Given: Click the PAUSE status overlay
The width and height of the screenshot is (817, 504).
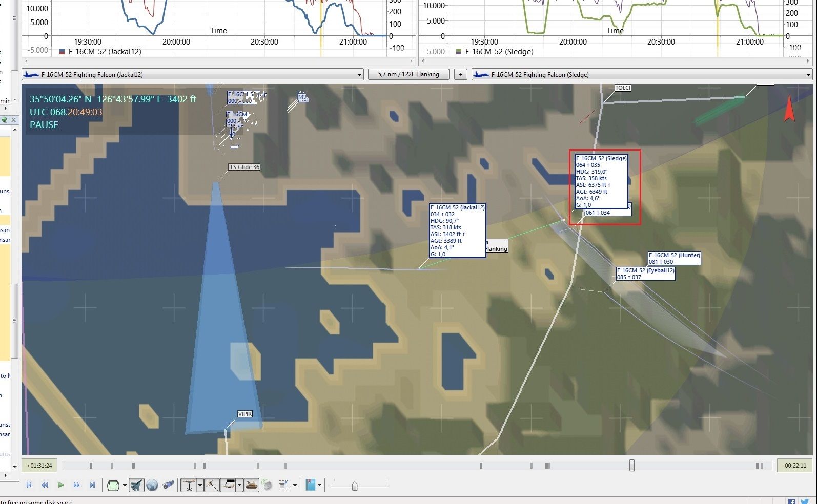Looking at the screenshot, I should coord(44,125).
